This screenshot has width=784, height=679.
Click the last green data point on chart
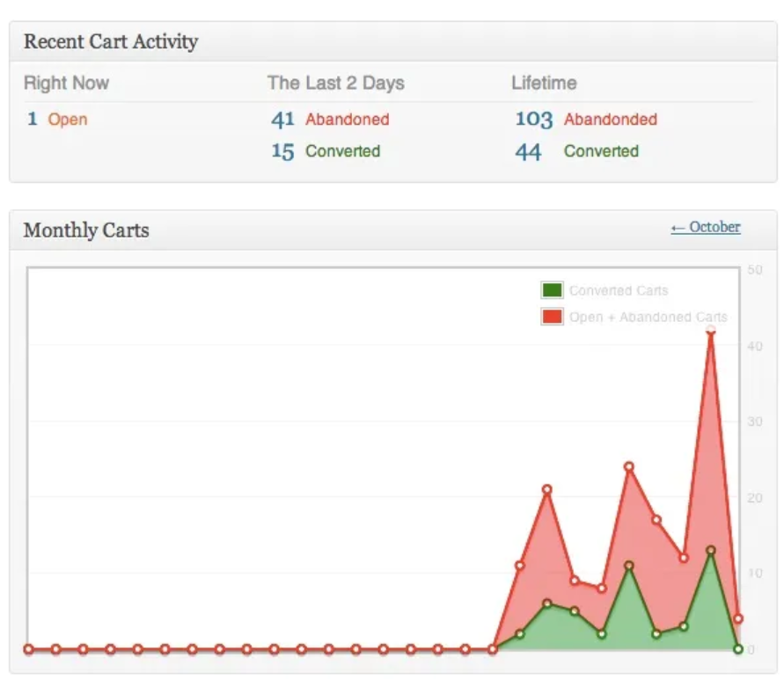[736, 647]
